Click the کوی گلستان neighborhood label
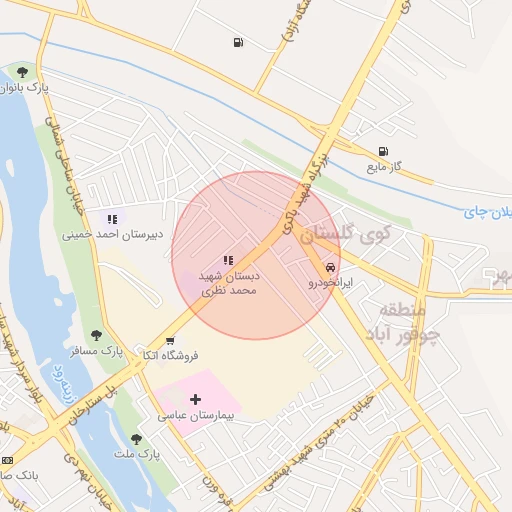Viewport: 512px width, 512px height. [346, 233]
